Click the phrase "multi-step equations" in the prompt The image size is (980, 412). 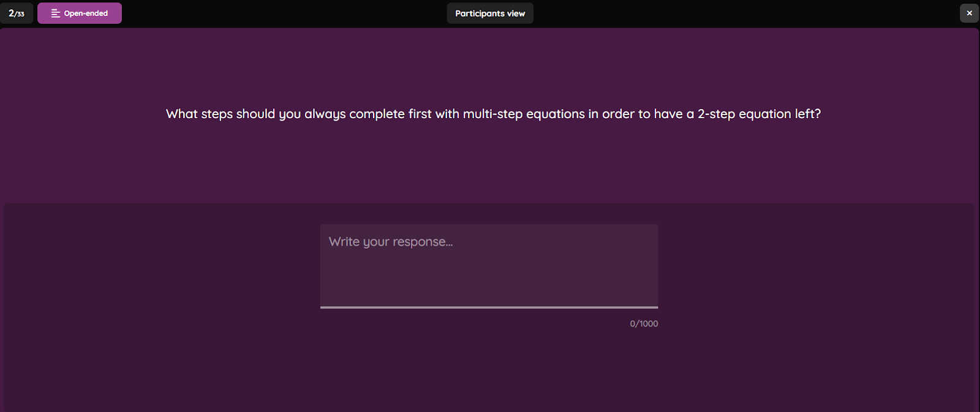coord(524,114)
